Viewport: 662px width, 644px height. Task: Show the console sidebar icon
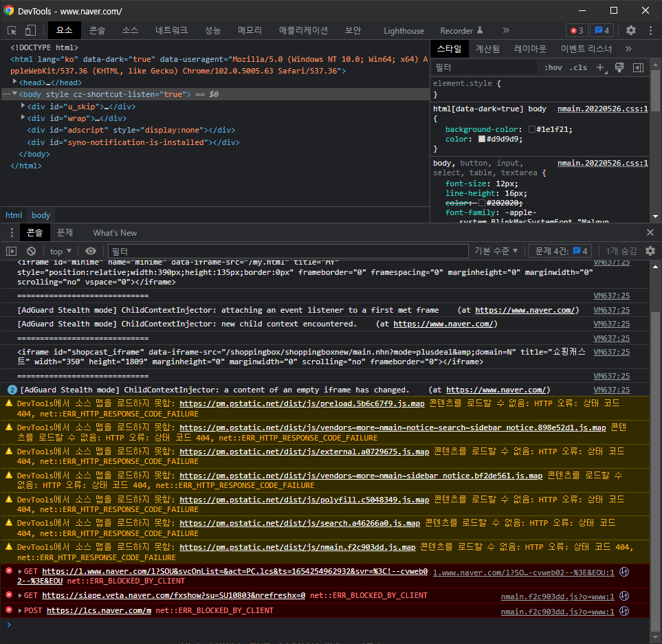tap(12, 251)
